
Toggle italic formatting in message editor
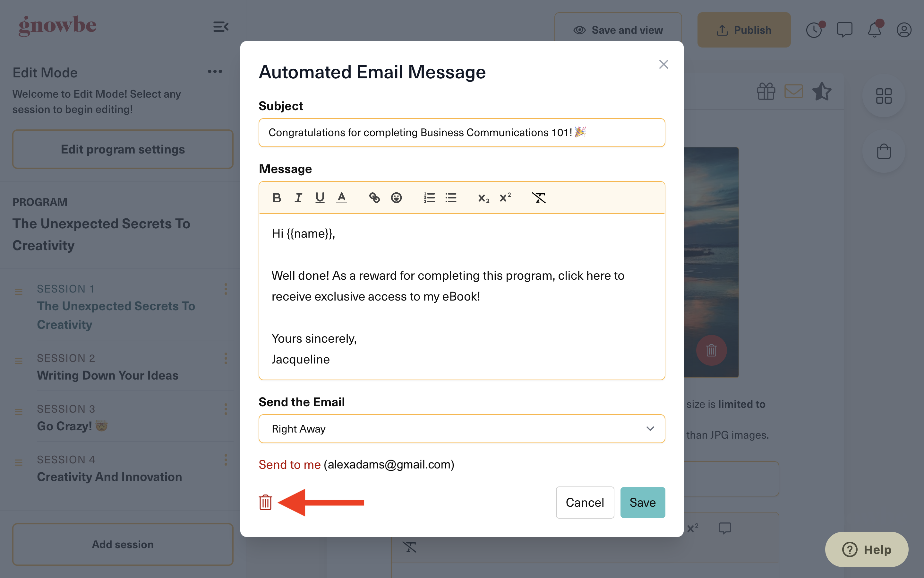click(x=298, y=197)
